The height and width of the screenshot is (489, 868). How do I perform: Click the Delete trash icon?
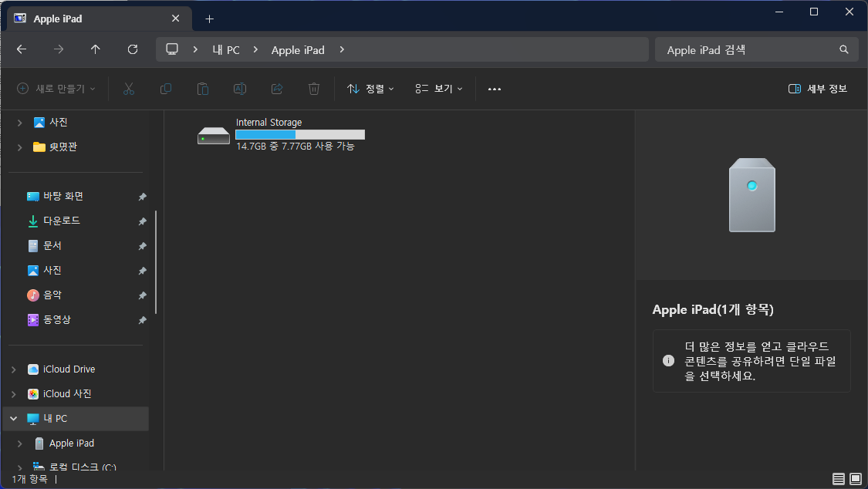[x=314, y=89]
